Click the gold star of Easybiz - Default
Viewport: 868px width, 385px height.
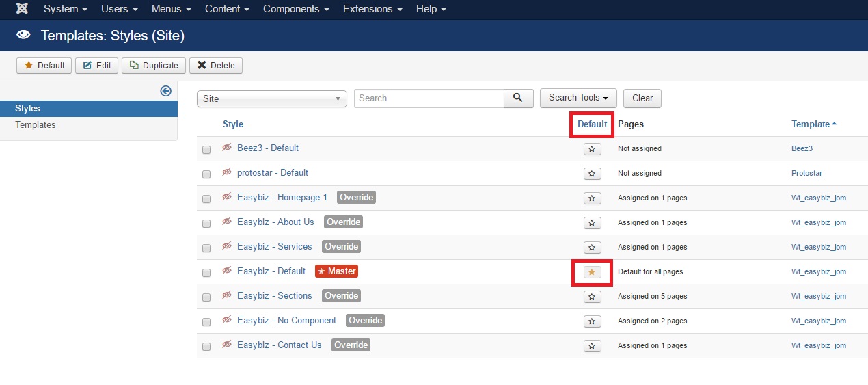point(593,271)
